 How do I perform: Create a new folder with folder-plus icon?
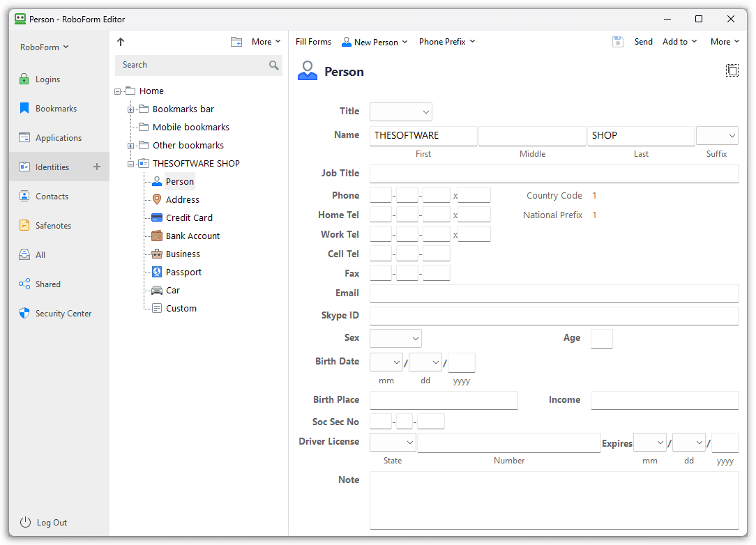pos(236,42)
